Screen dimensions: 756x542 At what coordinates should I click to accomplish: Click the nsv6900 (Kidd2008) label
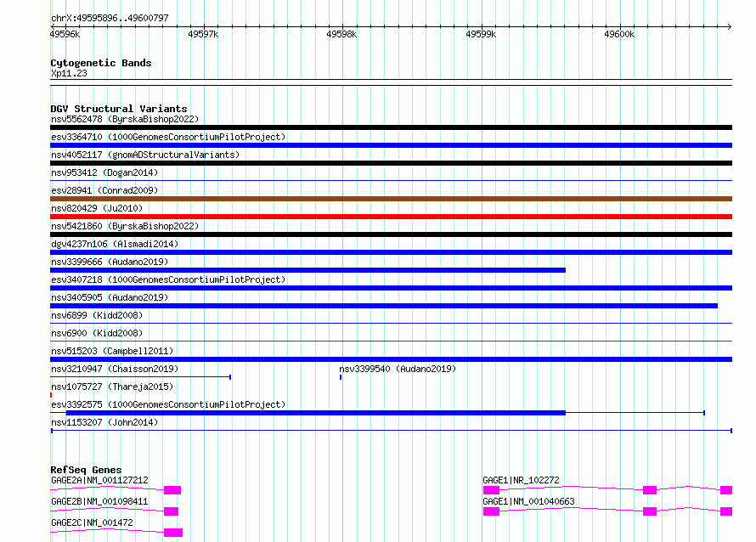pos(97,333)
